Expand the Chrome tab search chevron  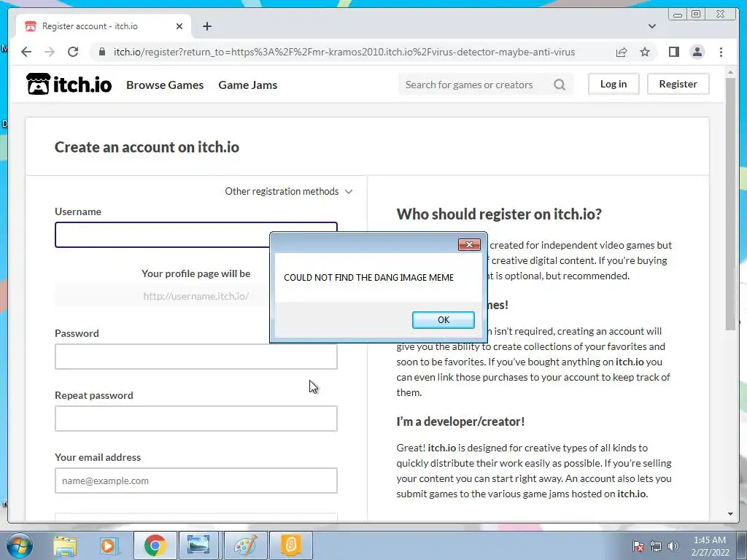point(651,26)
